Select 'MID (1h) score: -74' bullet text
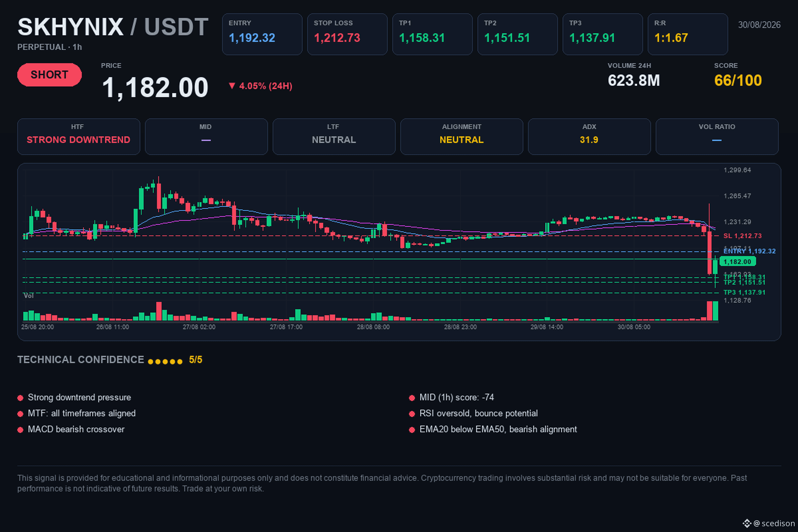 tap(457, 397)
